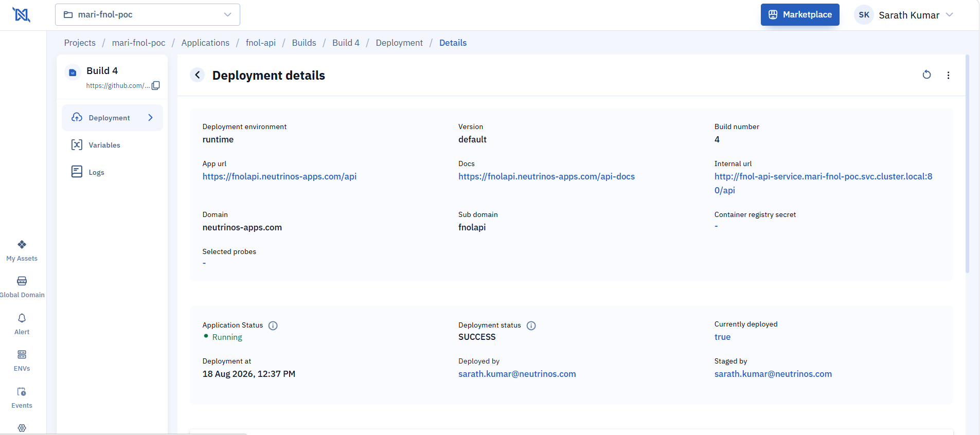Viewport: 980px width, 435px height.
Task: Click the Variables bracket icon
Action: [x=77, y=145]
